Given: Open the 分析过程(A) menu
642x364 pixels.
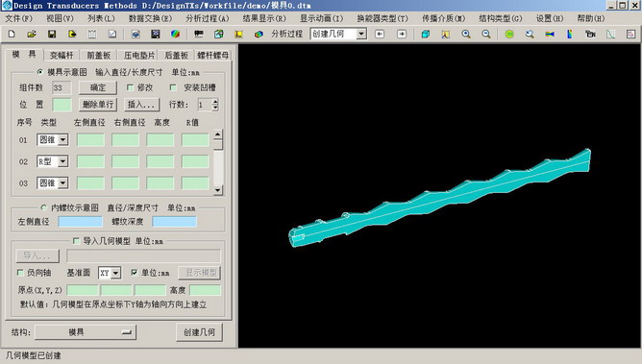Looking at the screenshot, I should (207, 18).
